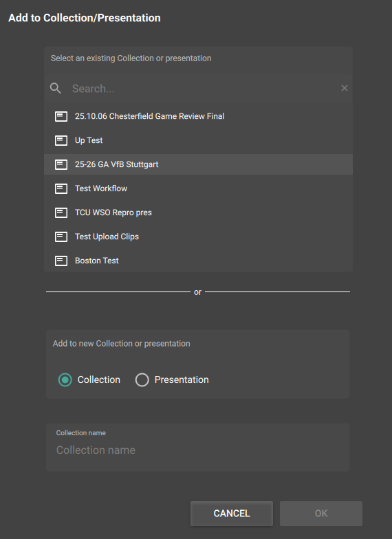
Task: Choose 25.10.06 Chesterfield Game Review Final
Action: coord(198,116)
